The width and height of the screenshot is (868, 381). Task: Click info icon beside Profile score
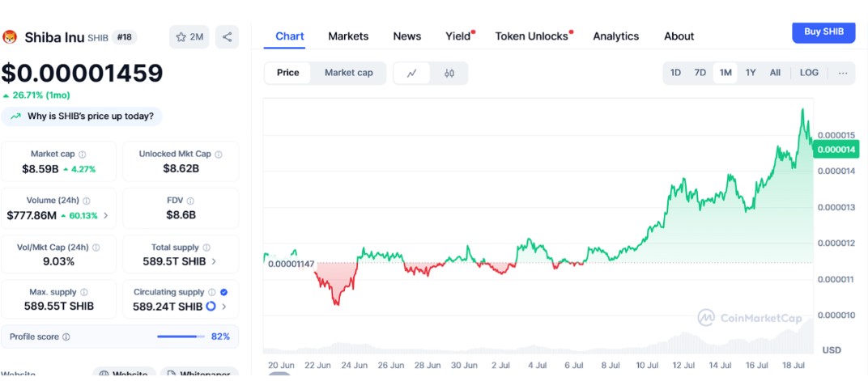66,337
